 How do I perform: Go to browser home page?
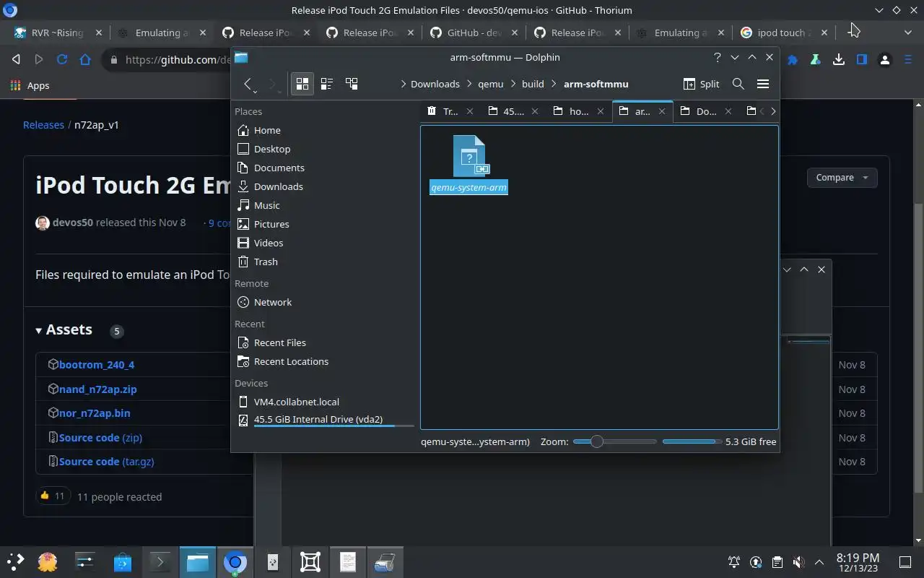tap(85, 59)
